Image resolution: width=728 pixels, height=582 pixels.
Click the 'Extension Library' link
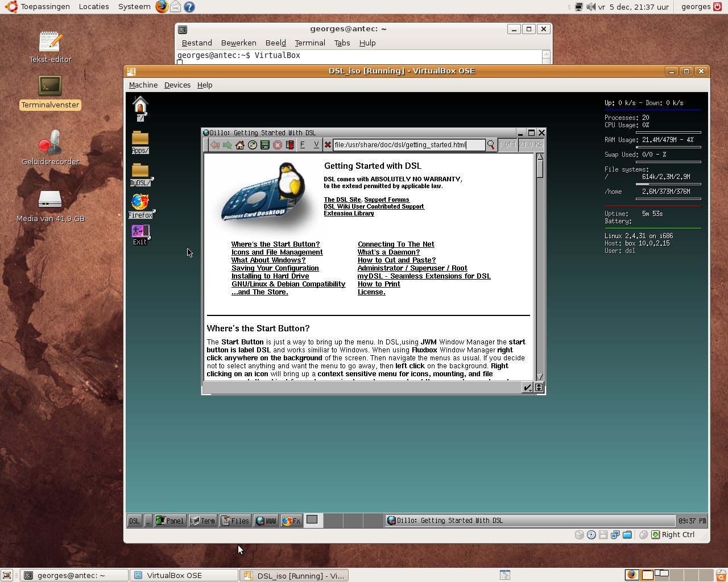(349, 213)
